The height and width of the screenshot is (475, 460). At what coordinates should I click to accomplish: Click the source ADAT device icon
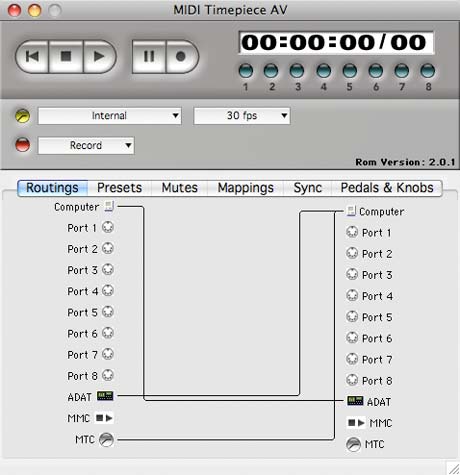[x=105, y=396]
